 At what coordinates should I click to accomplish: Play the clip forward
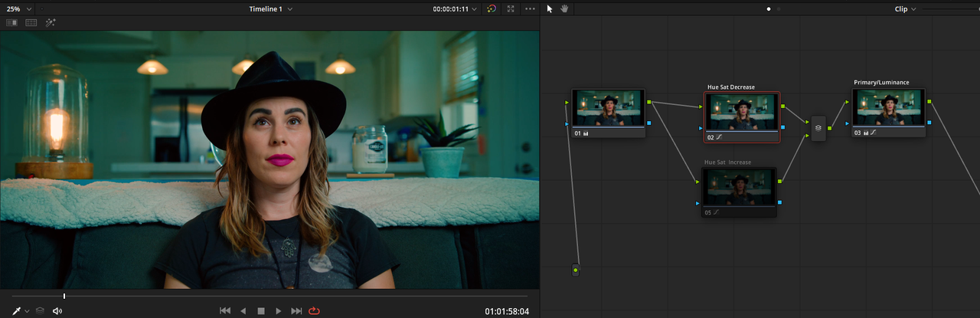click(x=279, y=310)
